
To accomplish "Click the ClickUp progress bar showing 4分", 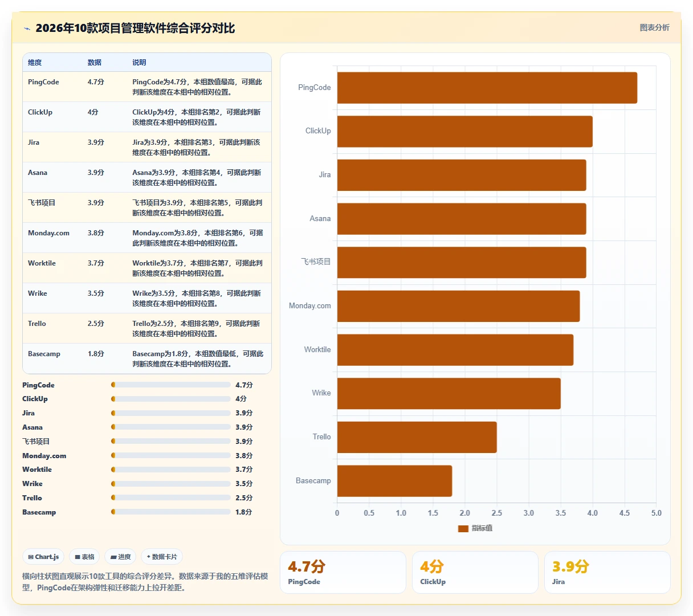I will pos(171,399).
